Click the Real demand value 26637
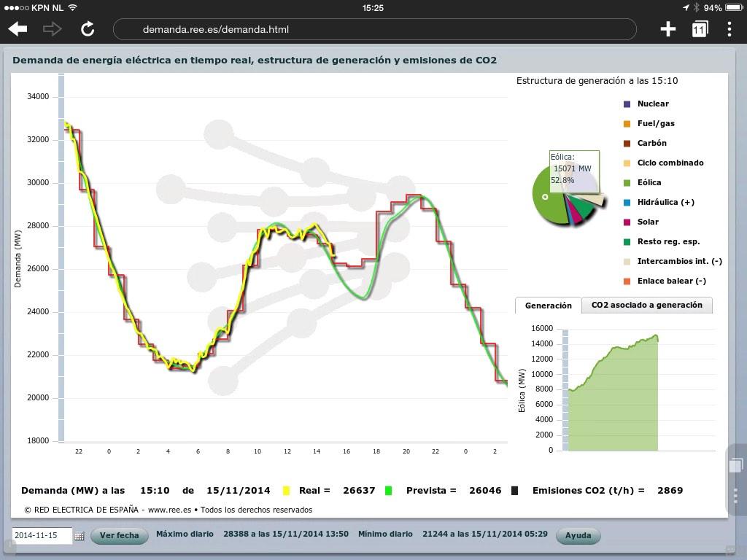 359,491
